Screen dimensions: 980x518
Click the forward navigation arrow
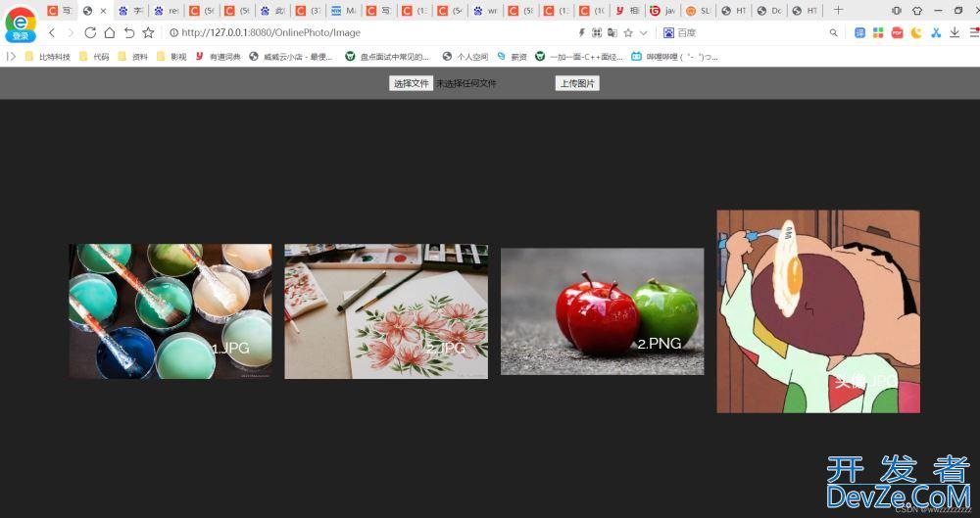click(71, 32)
